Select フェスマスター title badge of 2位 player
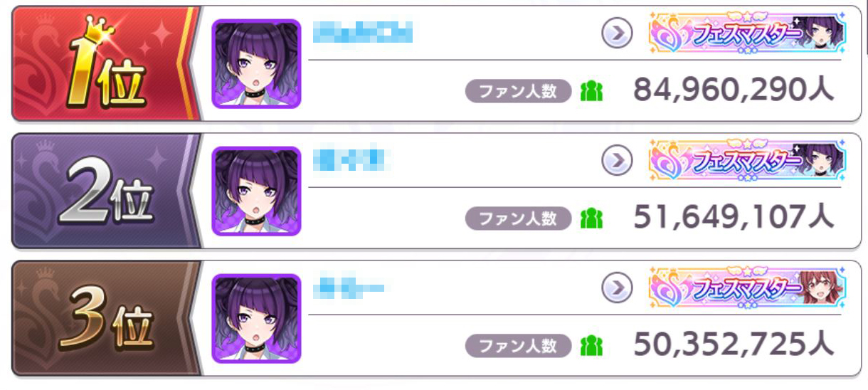Viewport: 868px width, 390px height. click(747, 161)
